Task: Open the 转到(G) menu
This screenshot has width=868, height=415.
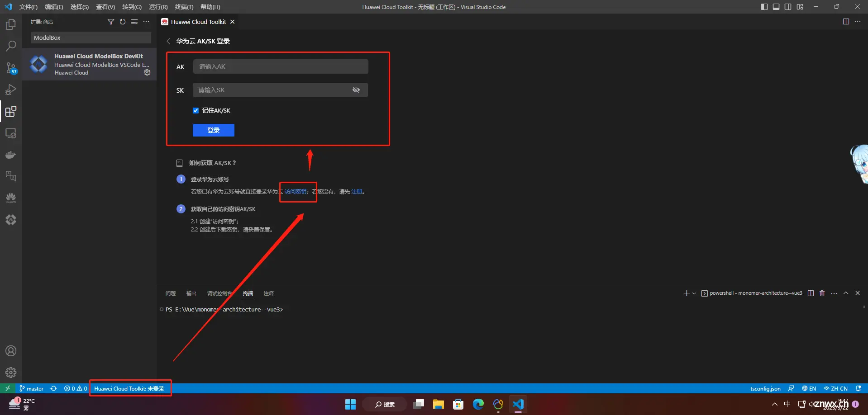Action: click(132, 7)
